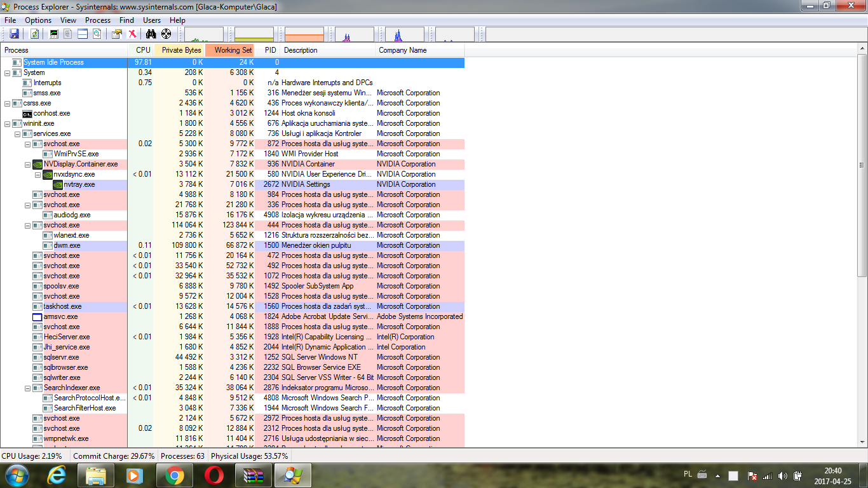Screen dimensions: 868x488
Task: Select the conhost.exe process
Action: [x=233, y=113]
